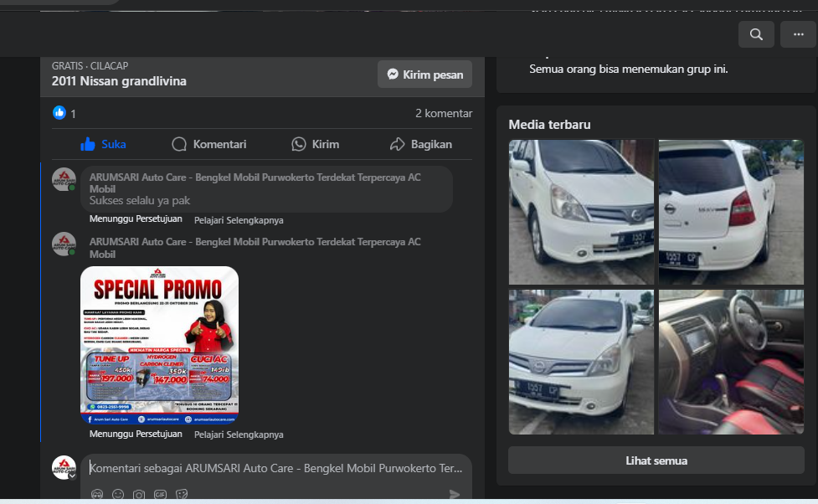This screenshot has height=504, width=818.
Task: Click the GRATIS · CILACAP listing label
Action: [90, 66]
